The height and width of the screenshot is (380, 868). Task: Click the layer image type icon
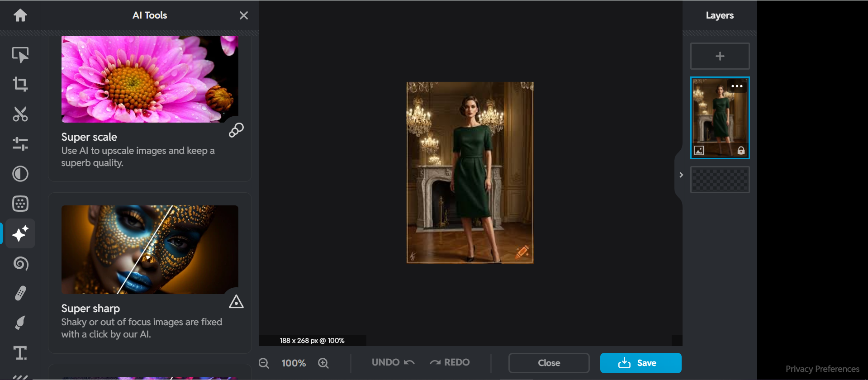point(699,151)
